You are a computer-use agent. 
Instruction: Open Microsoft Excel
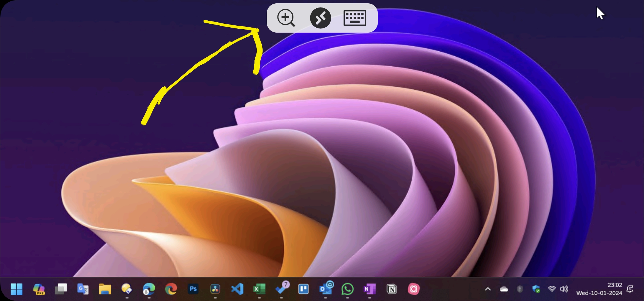[x=259, y=289]
